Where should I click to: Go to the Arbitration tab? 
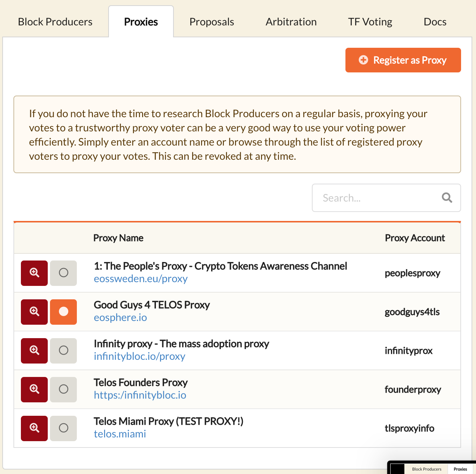click(291, 22)
